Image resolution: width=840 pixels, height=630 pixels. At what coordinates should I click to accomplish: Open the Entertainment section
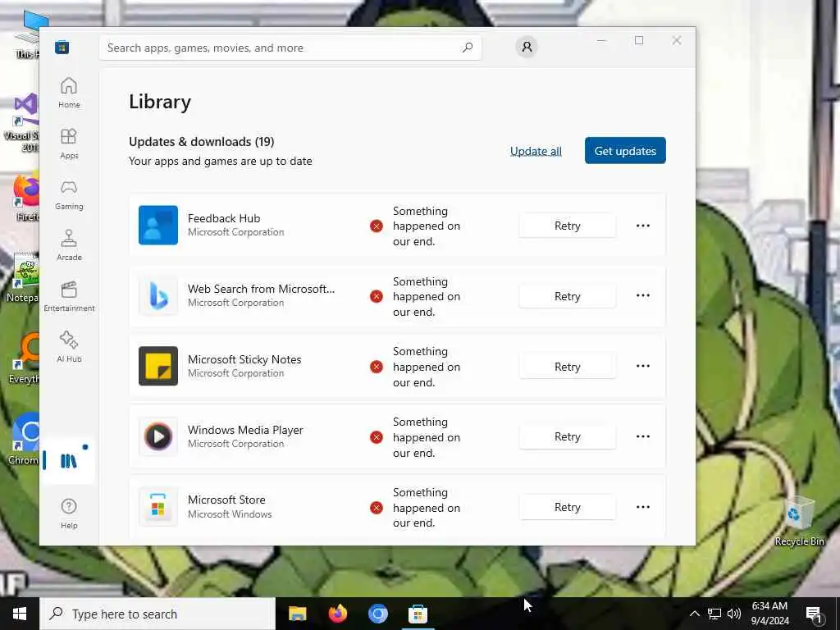(69, 296)
